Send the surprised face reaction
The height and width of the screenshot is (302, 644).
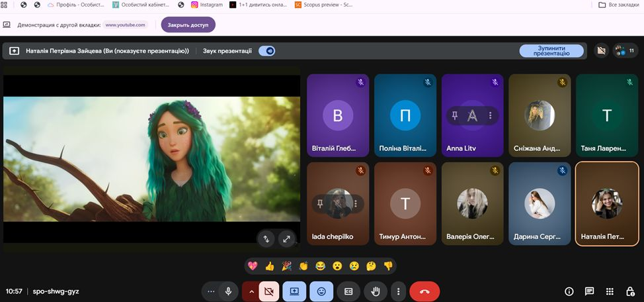337,266
